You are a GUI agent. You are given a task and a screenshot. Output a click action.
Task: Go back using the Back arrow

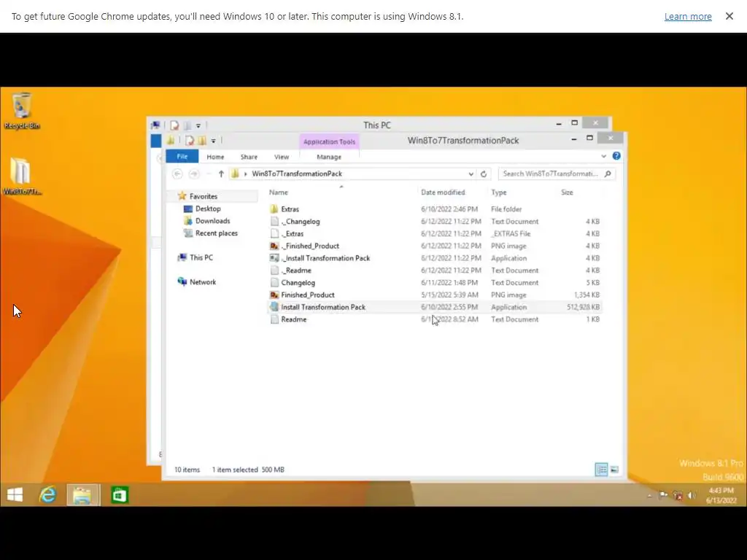pyautogui.click(x=177, y=174)
